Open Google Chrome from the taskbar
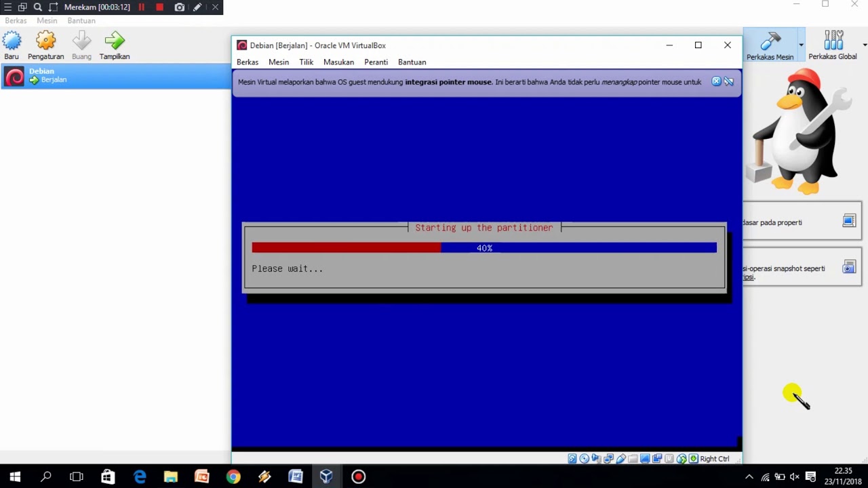The height and width of the screenshot is (488, 868). [x=233, y=477]
